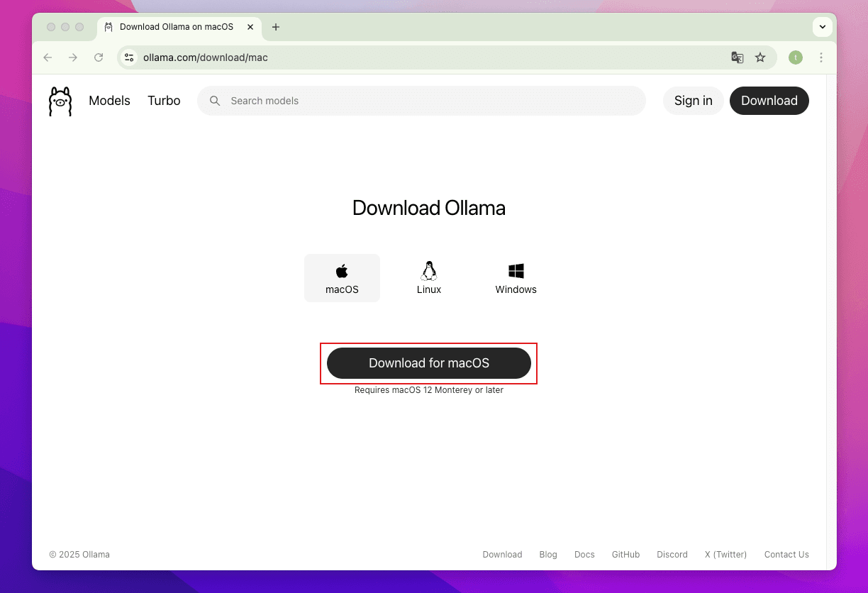Screen dimensions: 868x593
Task: Click Download for macOS
Action: 428,362
